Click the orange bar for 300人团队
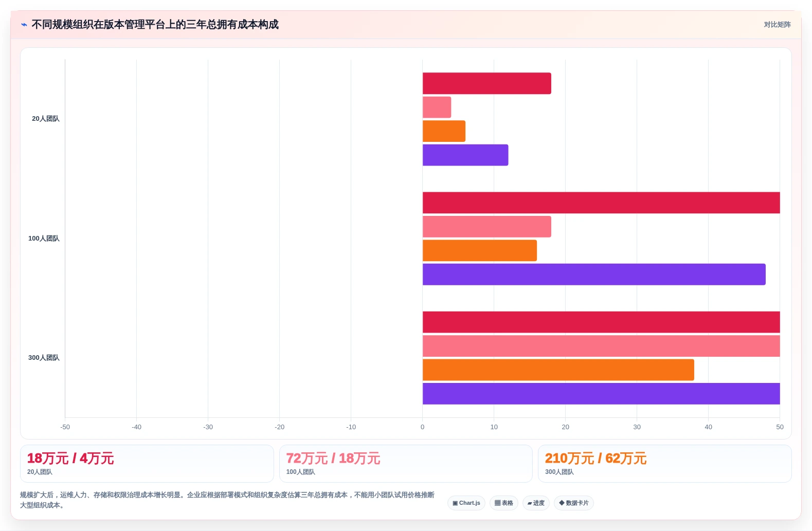The width and height of the screenshot is (812, 531). coord(558,370)
